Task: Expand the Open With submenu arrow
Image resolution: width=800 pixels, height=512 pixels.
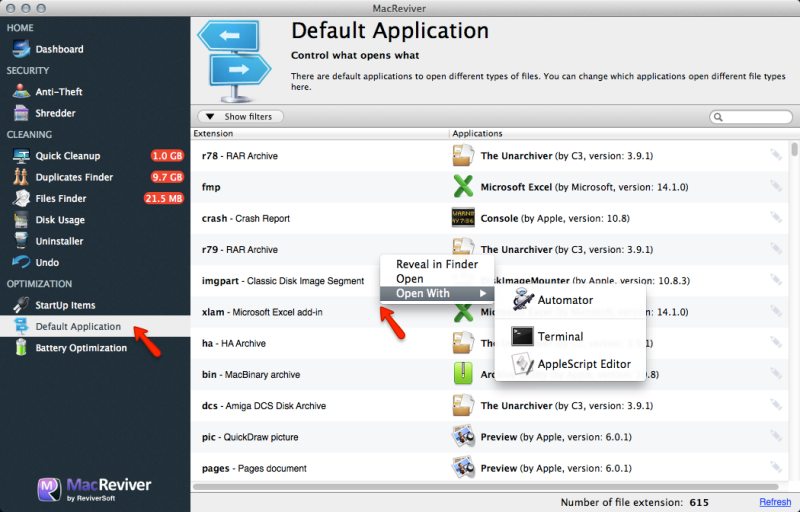Action: click(483, 293)
